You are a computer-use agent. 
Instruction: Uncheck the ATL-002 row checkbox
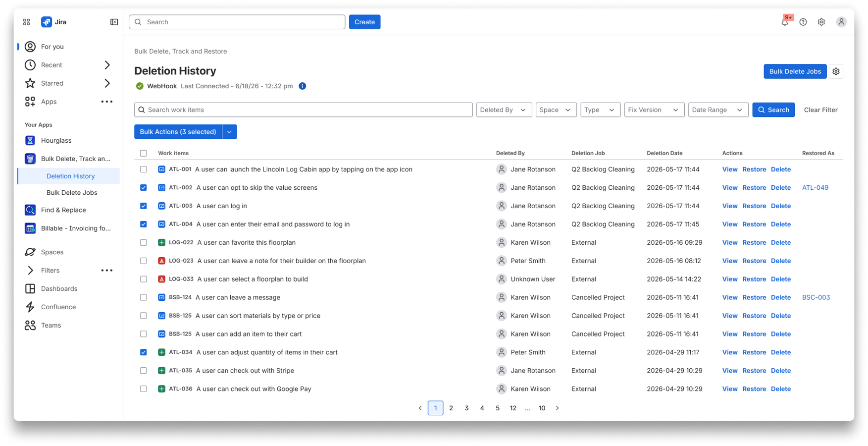click(144, 188)
